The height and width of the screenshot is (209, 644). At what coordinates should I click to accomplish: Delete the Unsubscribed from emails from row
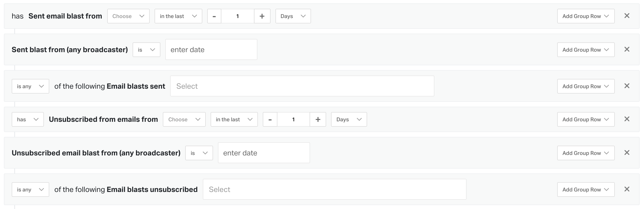626,119
